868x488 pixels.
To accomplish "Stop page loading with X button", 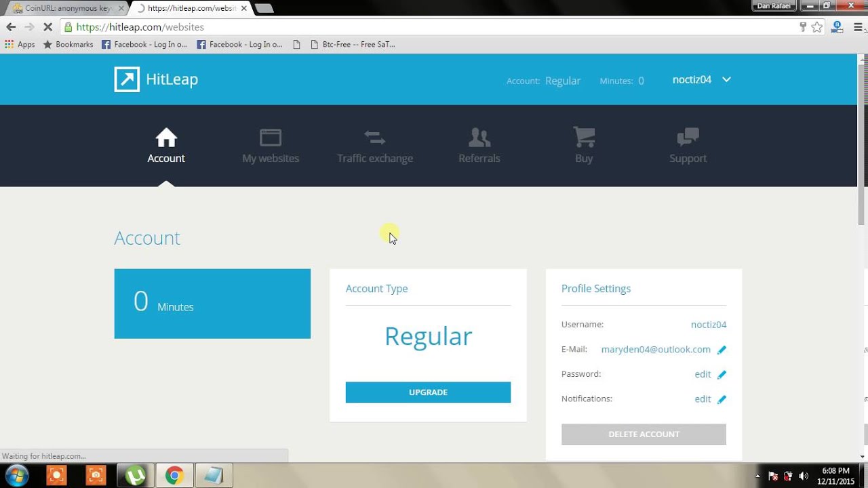I will tap(48, 27).
